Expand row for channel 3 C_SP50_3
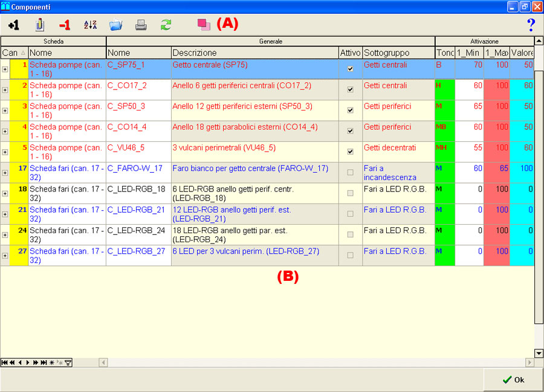544x392 pixels. click(5, 111)
